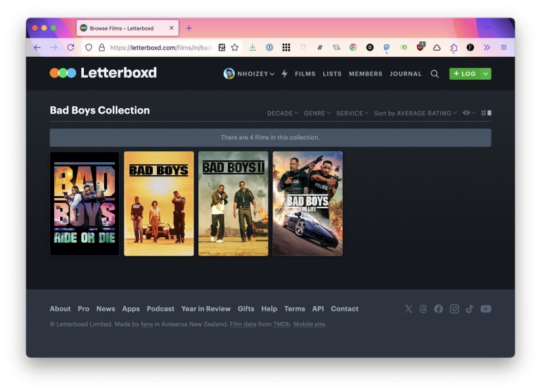The height and width of the screenshot is (392, 541).
Task: Click the Mastodon extension icon
Action: (x=386, y=47)
